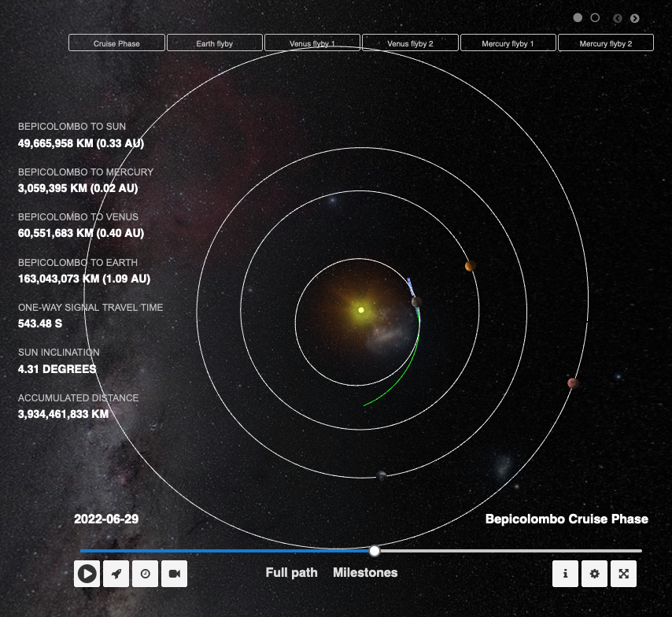
Task: Click the BEPICOLOMBO TO EARTH label
Action: [78, 262]
